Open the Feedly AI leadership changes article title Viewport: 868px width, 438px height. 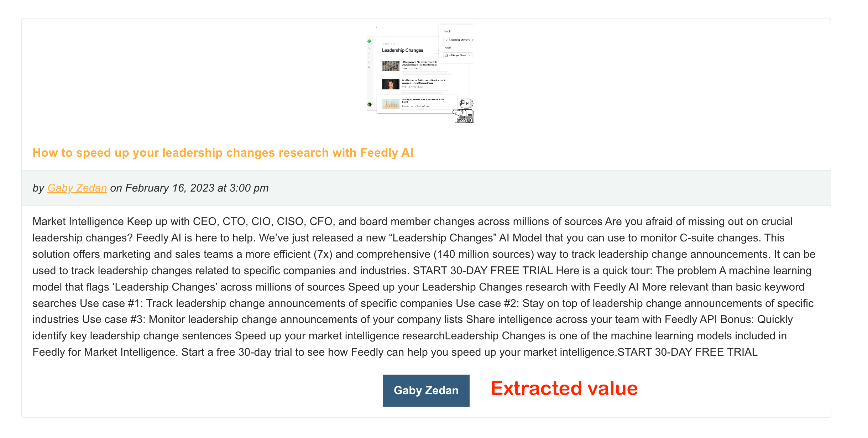[223, 152]
